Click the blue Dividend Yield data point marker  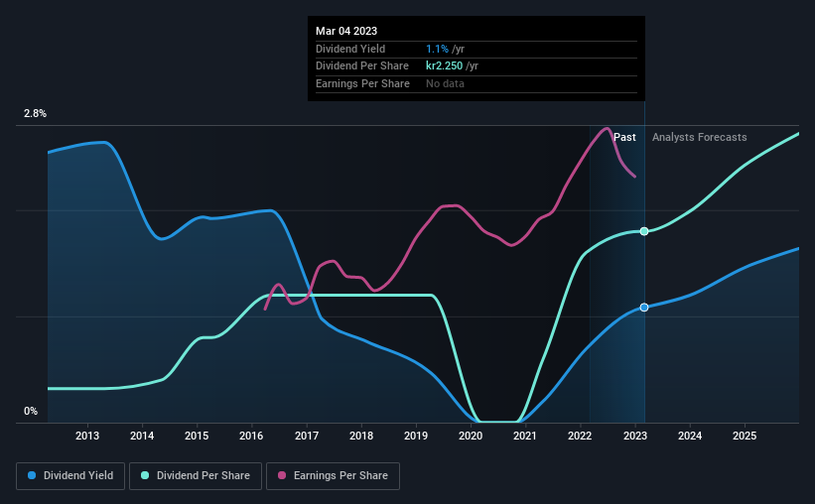pyautogui.click(x=644, y=308)
